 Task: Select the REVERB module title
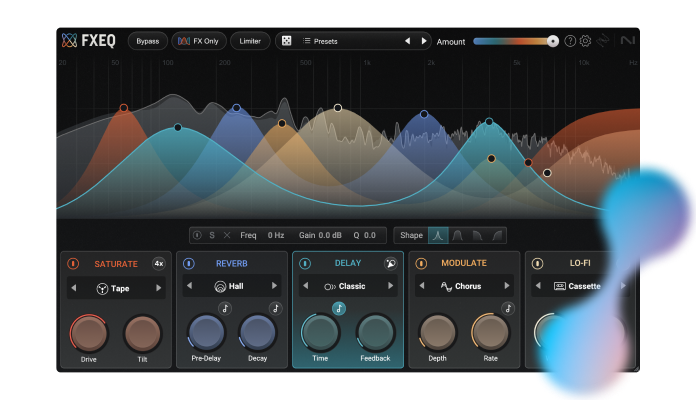pos(232,264)
